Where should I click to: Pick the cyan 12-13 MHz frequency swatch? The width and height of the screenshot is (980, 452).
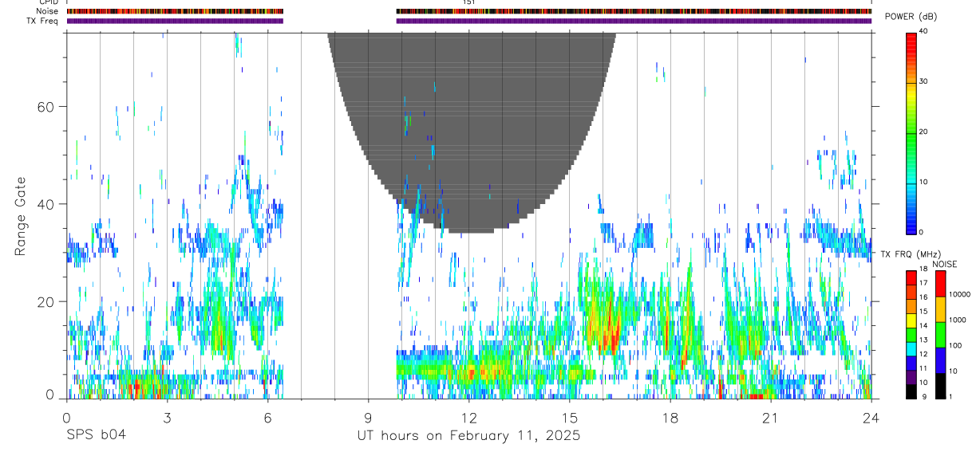911,349
